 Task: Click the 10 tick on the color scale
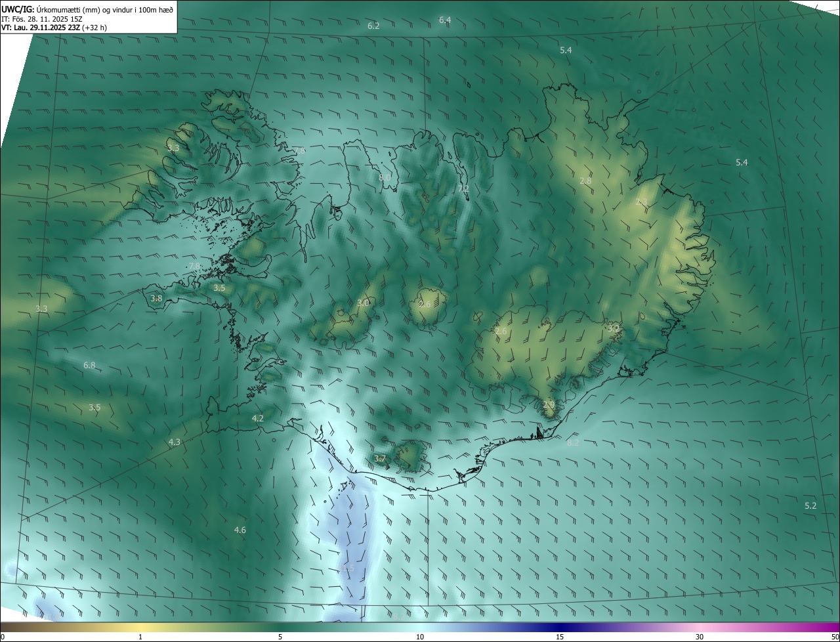pyautogui.click(x=420, y=637)
